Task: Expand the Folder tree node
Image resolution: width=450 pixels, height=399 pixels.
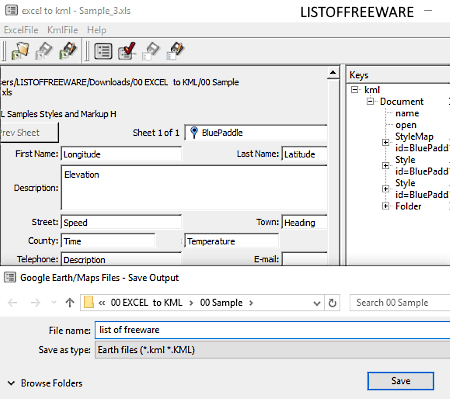Action: point(386,206)
